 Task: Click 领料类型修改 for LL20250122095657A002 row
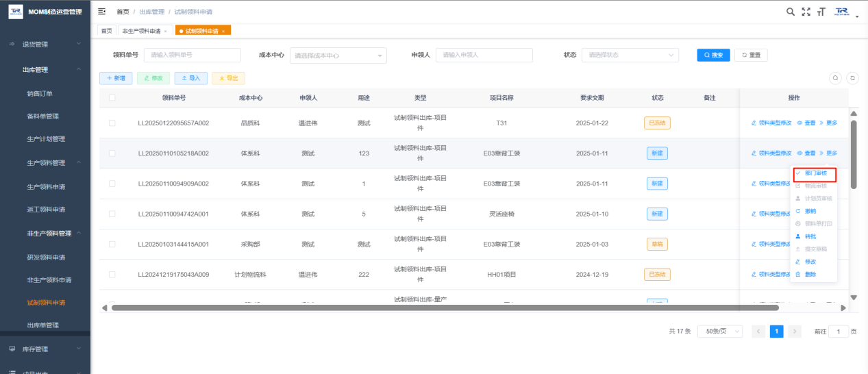coord(771,123)
